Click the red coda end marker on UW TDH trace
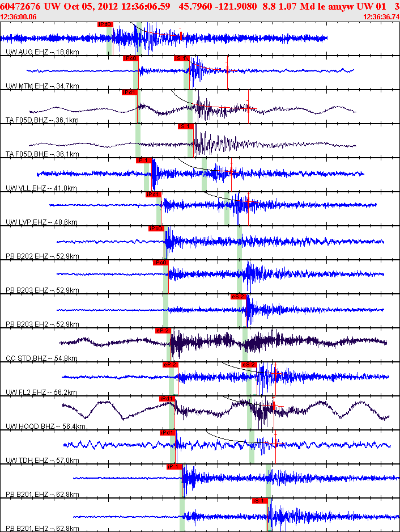Image resolution: width=400 pixels, height=532 pixels. pyautogui.click(x=275, y=443)
